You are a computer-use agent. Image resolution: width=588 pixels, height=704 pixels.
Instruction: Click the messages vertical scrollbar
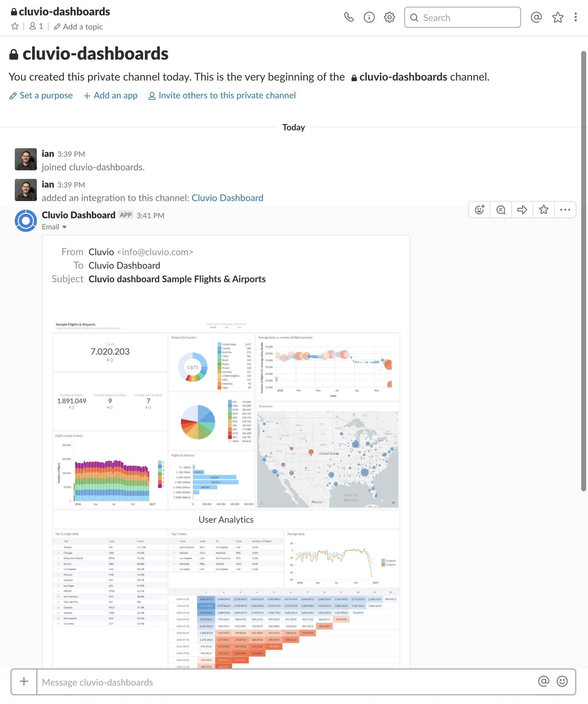pyautogui.click(x=583, y=271)
